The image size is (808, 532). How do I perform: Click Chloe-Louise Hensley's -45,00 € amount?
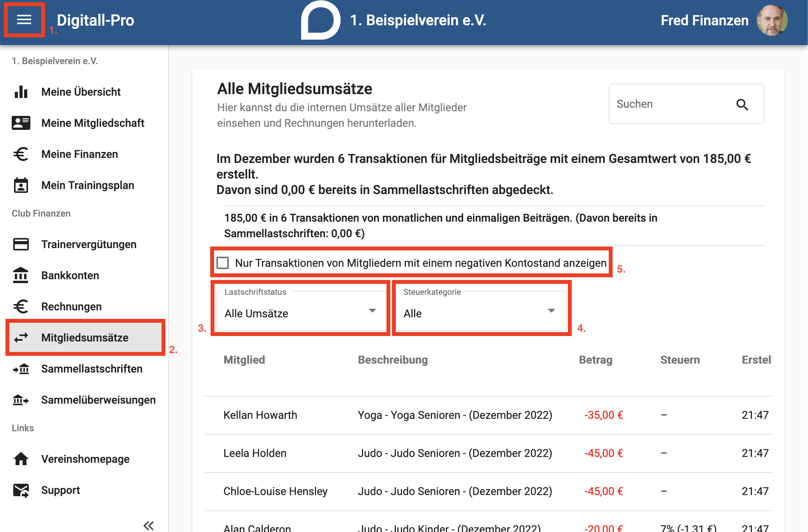point(604,491)
